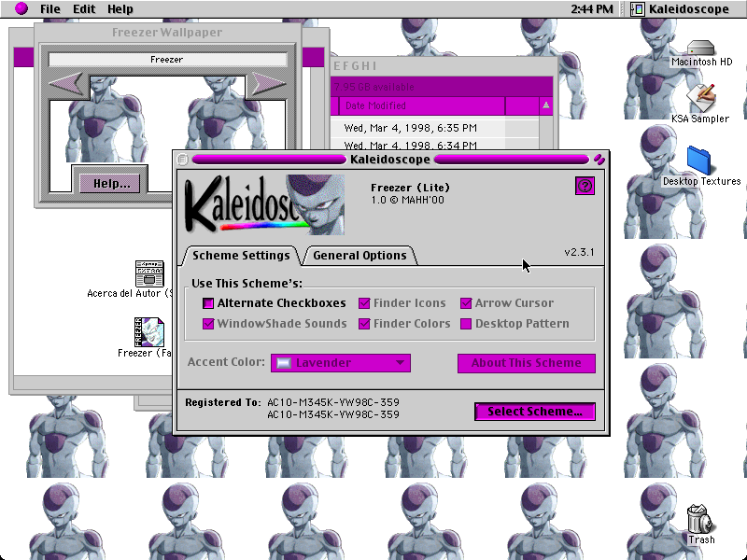
Task: Toggle the Alternate Checkboxes checkbox
Action: [x=208, y=303]
